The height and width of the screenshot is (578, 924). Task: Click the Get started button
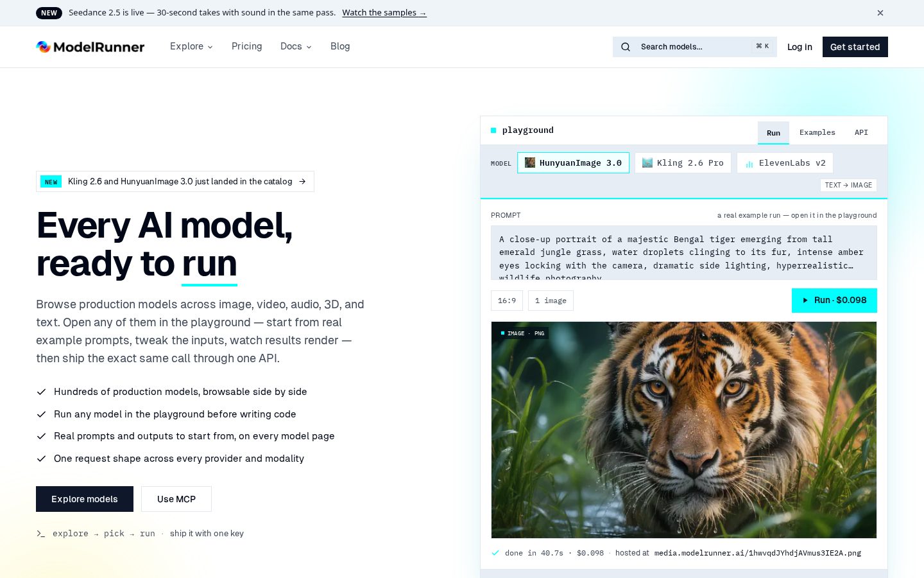click(855, 47)
